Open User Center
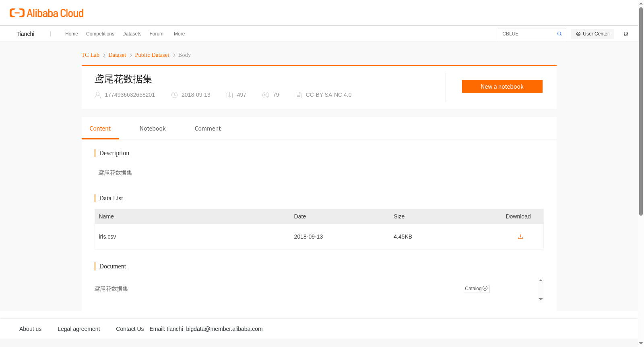The width and height of the screenshot is (644, 347). point(592,34)
